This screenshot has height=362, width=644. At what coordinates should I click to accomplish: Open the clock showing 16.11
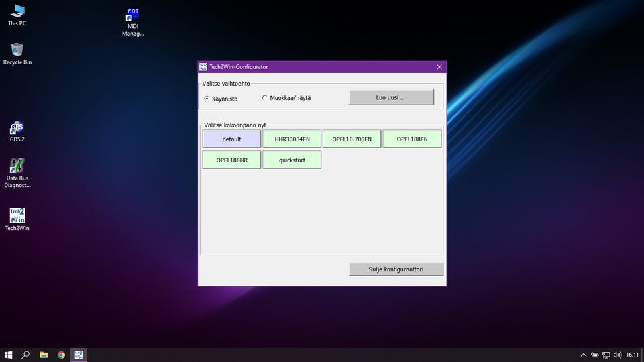pos(633,355)
